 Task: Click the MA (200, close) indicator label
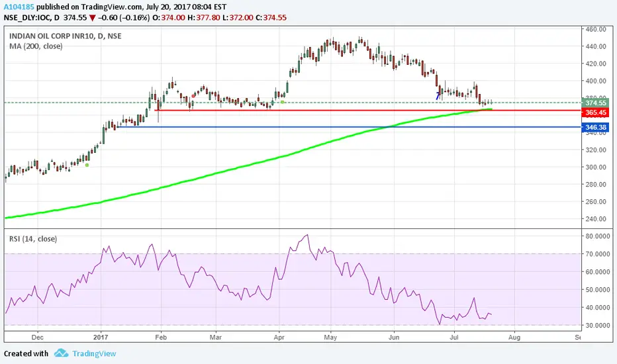[x=36, y=46]
